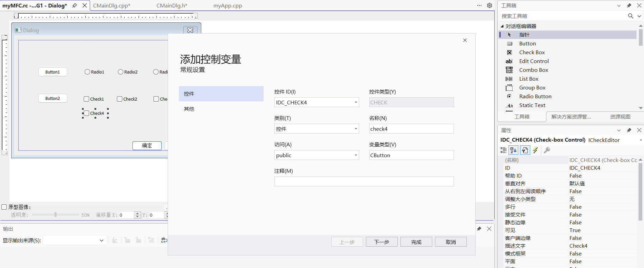644x268 pixels.
Task: Open toolbox search options dropdown arrow
Action: tap(639, 16)
